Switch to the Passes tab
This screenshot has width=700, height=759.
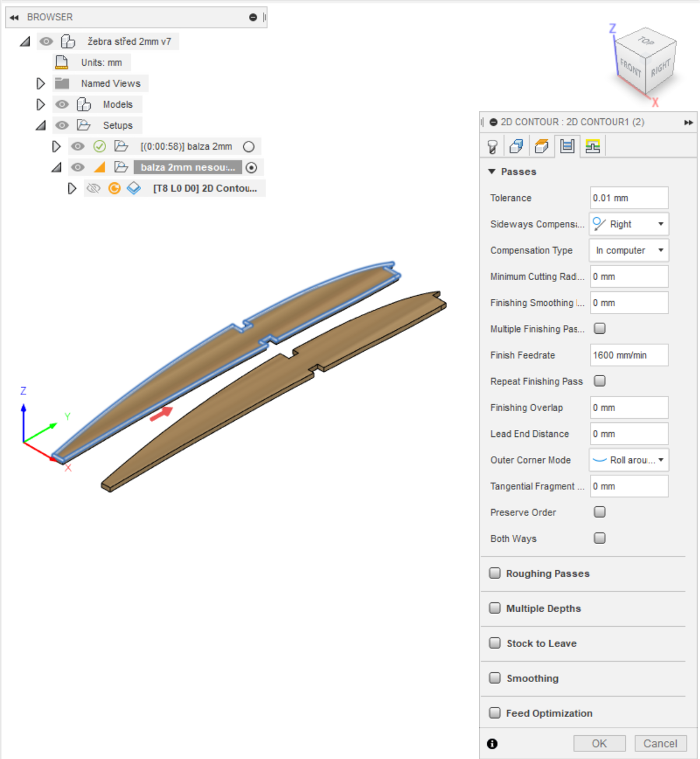pos(567,146)
